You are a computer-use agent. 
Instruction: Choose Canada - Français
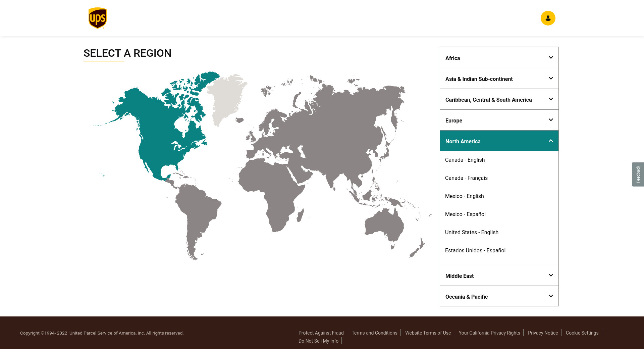(466, 178)
